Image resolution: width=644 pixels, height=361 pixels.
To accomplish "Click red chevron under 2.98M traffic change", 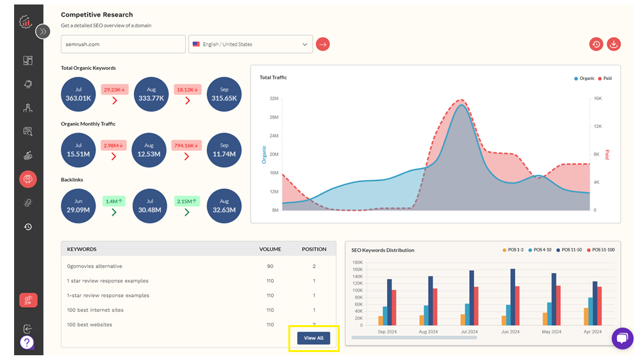I will click(x=114, y=157).
